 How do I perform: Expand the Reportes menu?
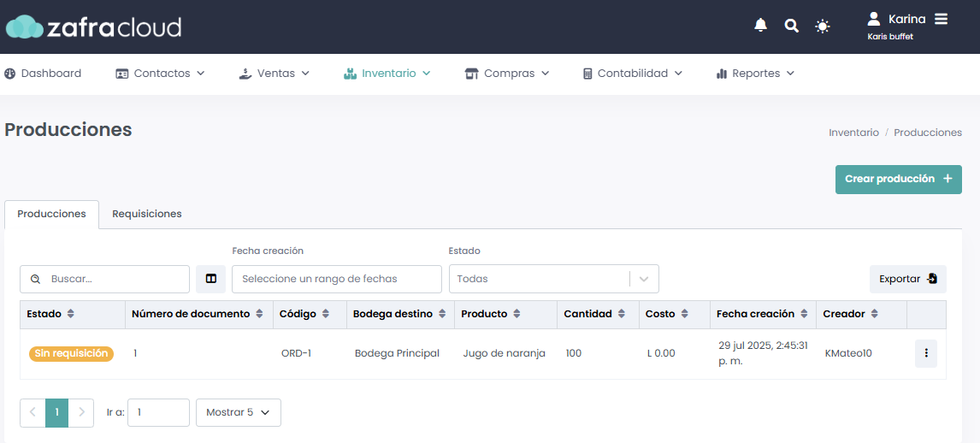click(x=755, y=73)
